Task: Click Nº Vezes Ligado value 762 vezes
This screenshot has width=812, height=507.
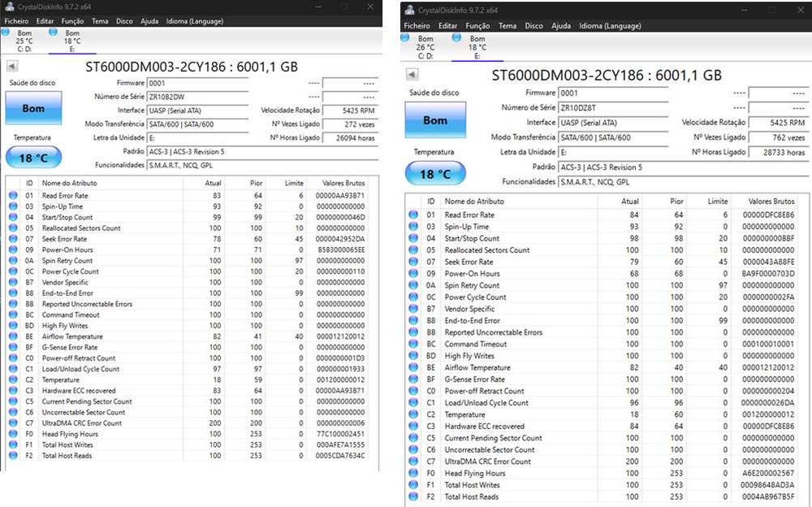Action: tap(779, 137)
